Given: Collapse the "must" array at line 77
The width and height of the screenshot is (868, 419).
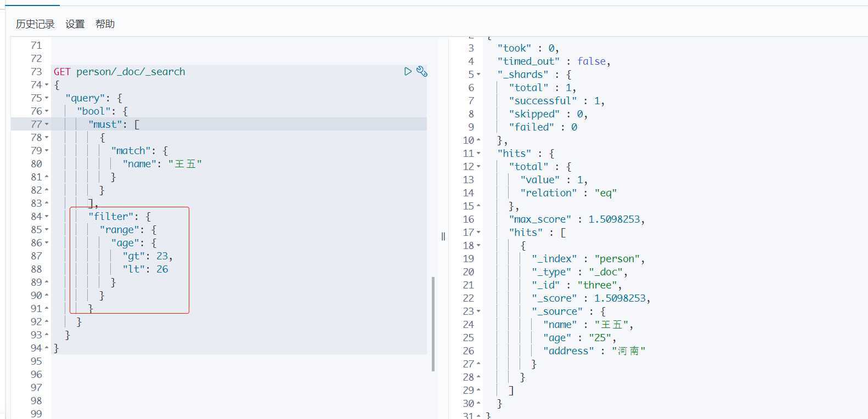Looking at the screenshot, I should coord(47,124).
